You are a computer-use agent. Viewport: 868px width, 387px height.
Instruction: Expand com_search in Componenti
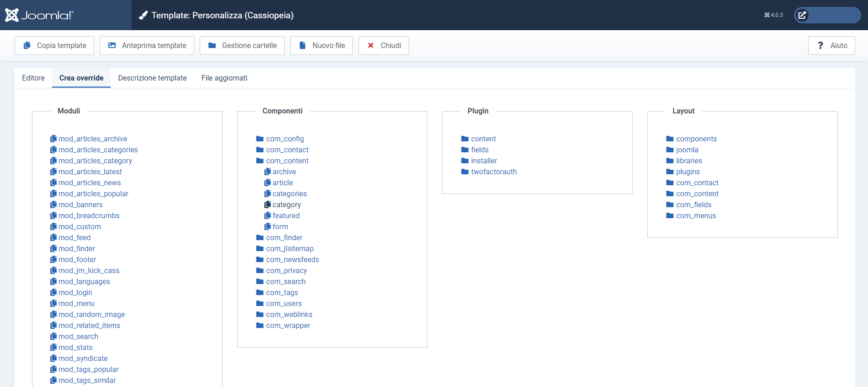pyautogui.click(x=281, y=281)
